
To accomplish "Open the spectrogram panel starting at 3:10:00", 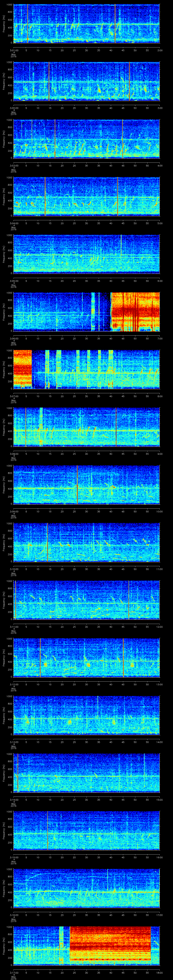I will (87, 542).
